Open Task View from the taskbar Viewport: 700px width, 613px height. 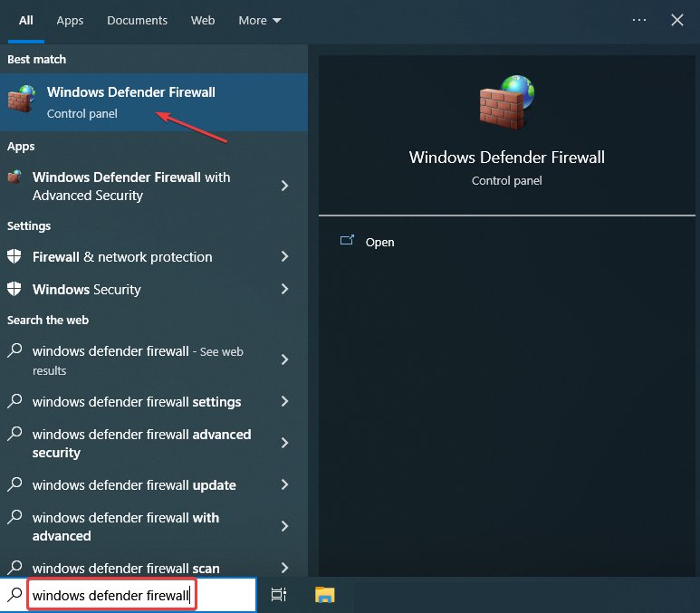pos(279,595)
